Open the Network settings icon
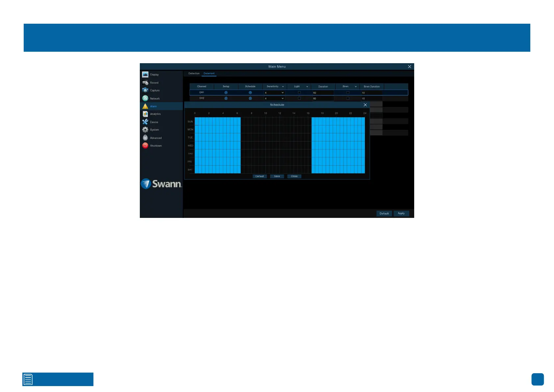The image size is (554, 392). tap(145, 98)
